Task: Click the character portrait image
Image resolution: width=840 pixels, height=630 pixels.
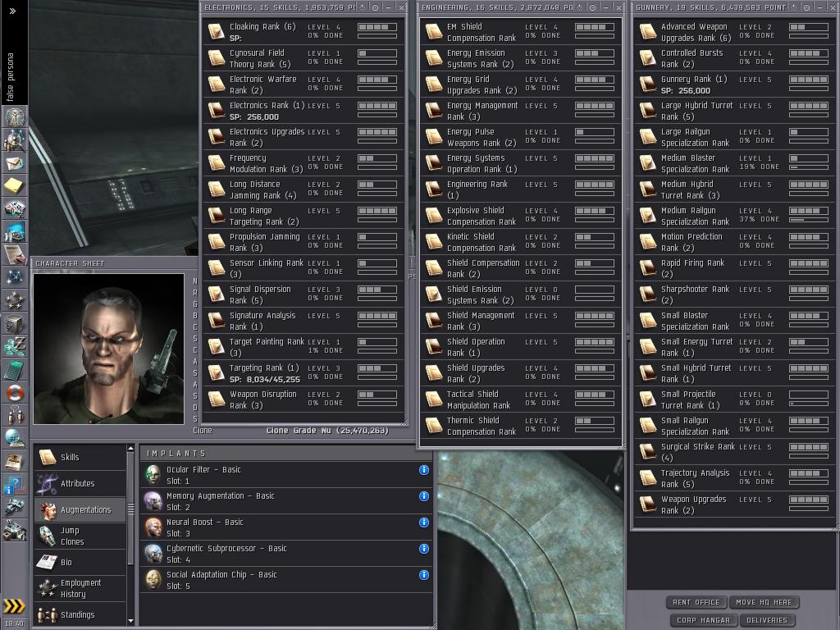Action: point(109,349)
